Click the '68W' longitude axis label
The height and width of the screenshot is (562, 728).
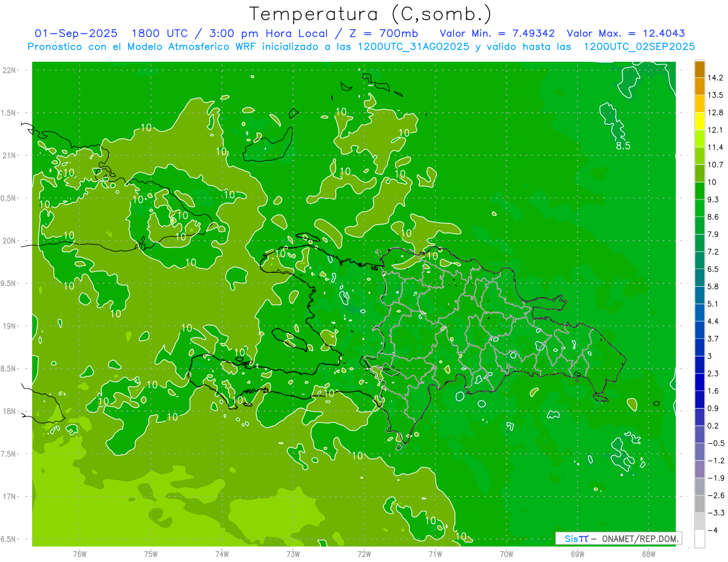[648, 554]
